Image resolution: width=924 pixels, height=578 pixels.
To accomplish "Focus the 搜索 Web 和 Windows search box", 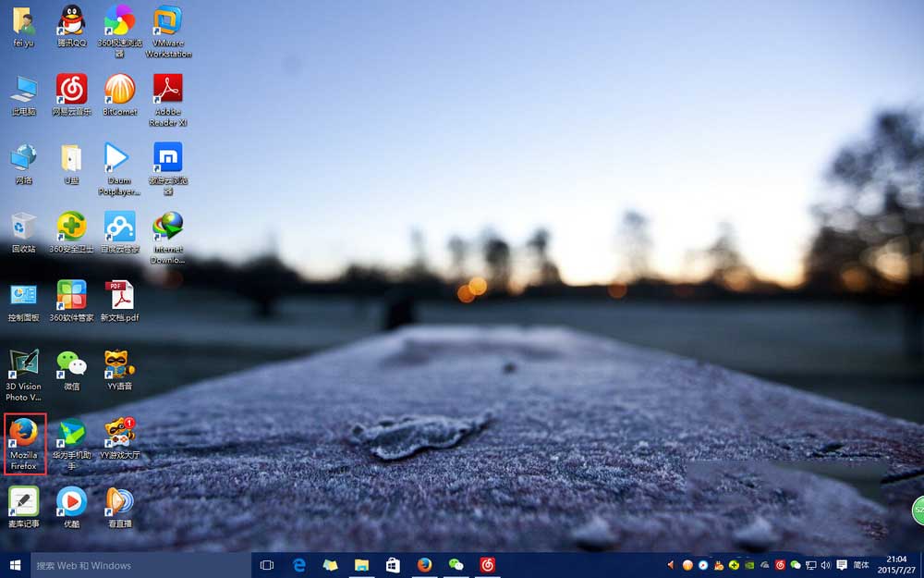I will tap(140, 565).
